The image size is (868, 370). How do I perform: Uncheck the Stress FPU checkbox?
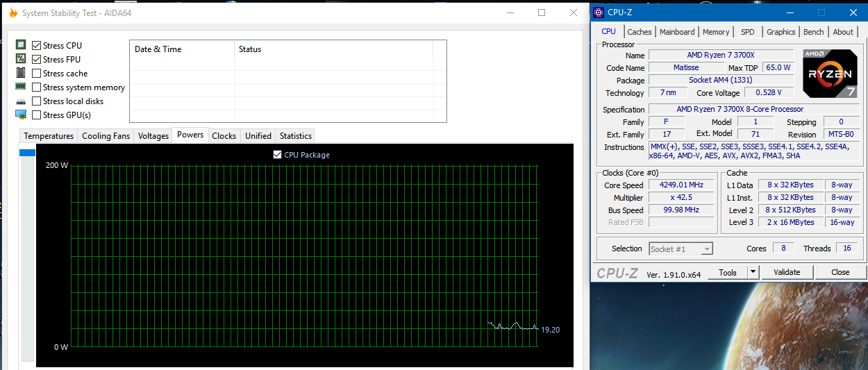click(x=37, y=59)
